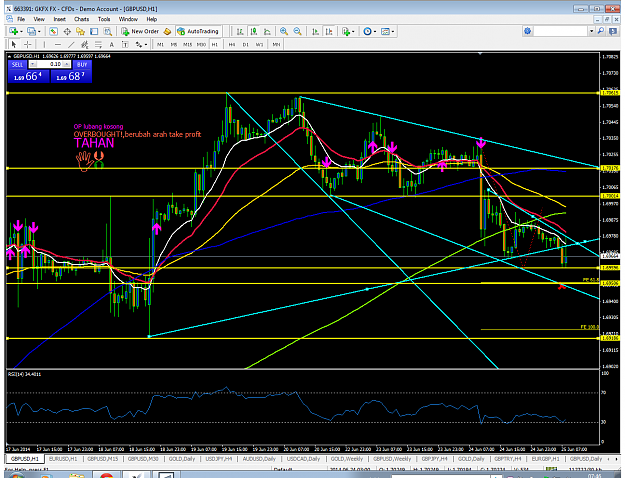625x478 pixels.
Task: Open the Help menu
Action: (x=151, y=19)
